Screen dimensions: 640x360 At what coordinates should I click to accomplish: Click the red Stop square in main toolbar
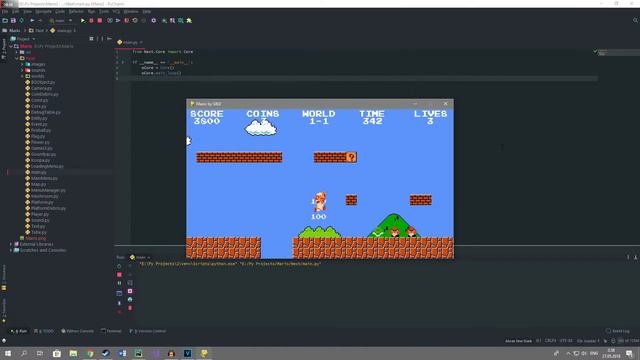100,20
